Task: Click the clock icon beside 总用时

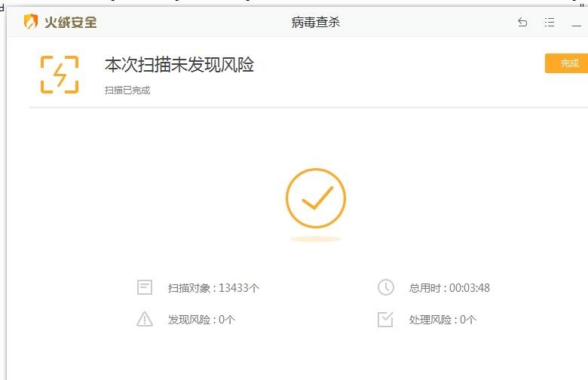Action: pyautogui.click(x=385, y=287)
